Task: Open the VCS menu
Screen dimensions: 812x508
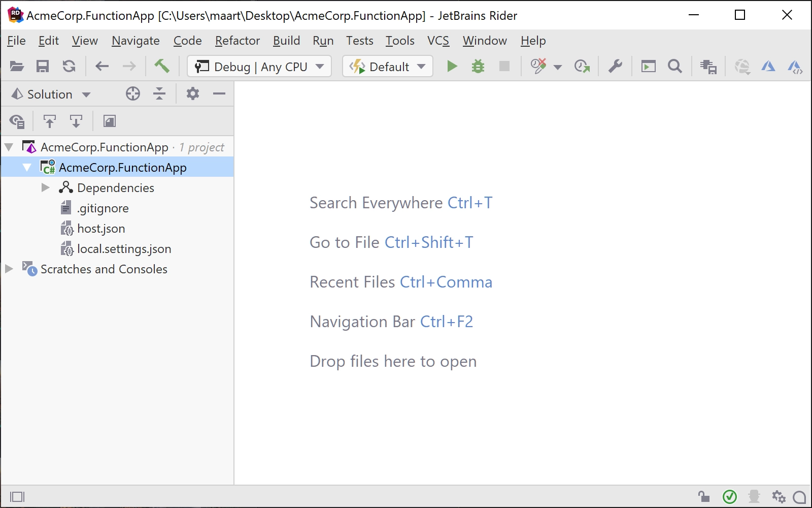Action: pyautogui.click(x=438, y=41)
